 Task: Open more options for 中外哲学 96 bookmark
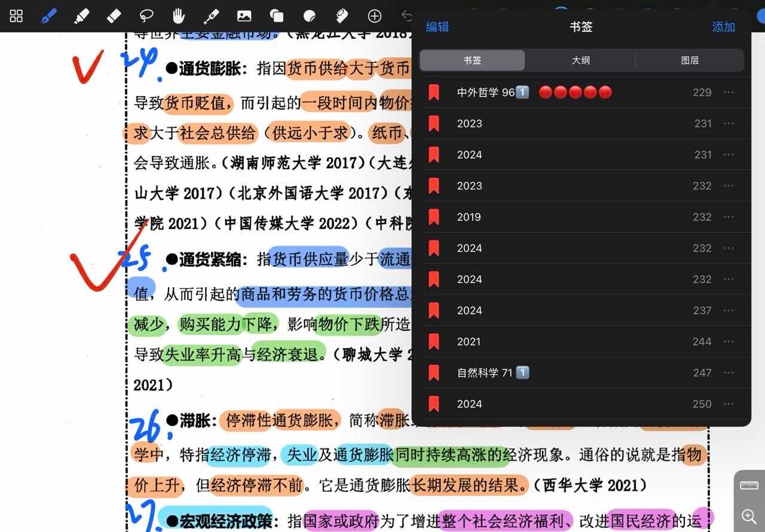[x=728, y=93]
